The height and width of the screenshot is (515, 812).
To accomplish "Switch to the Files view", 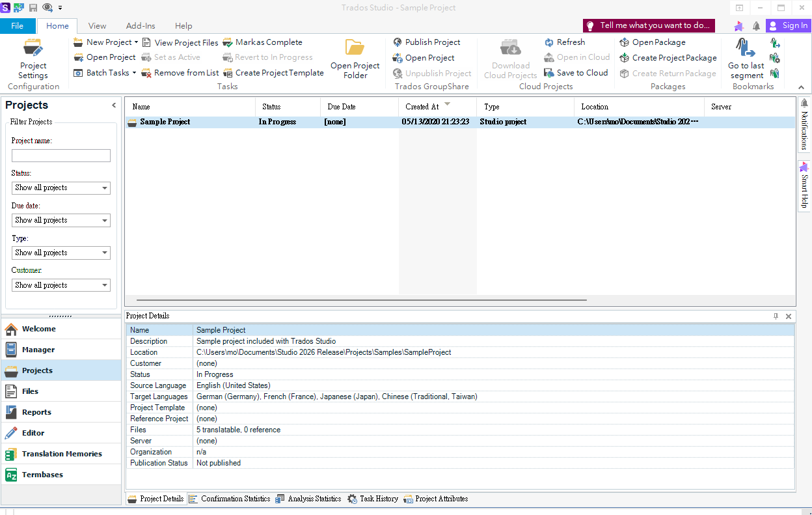I will pyautogui.click(x=61, y=391).
